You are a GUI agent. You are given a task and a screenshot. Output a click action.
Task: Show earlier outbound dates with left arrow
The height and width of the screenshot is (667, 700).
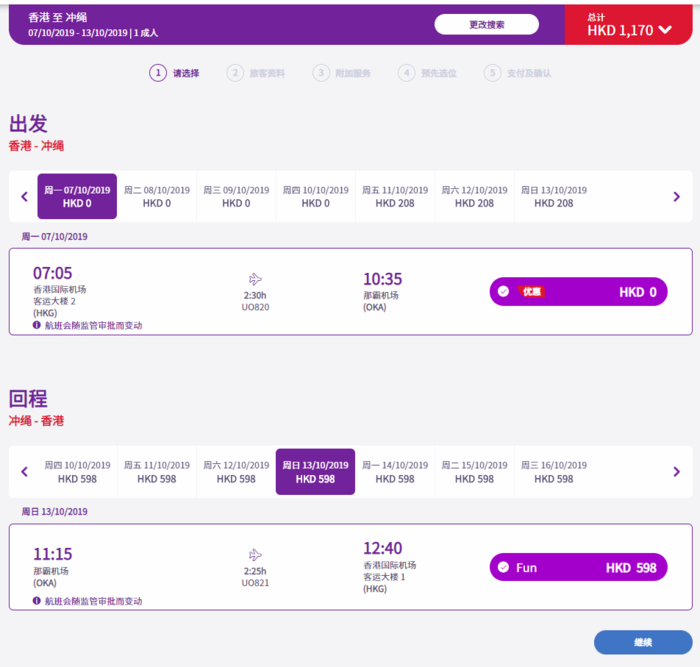[x=24, y=197]
